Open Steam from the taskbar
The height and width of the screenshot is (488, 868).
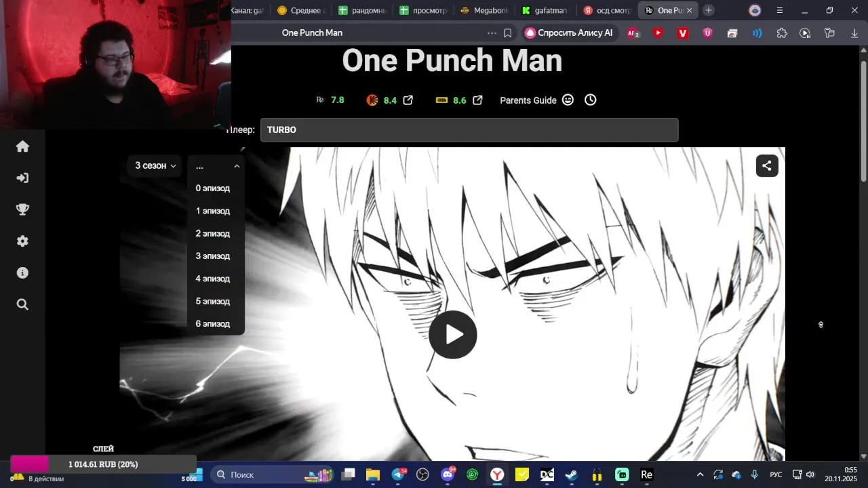coord(572,474)
